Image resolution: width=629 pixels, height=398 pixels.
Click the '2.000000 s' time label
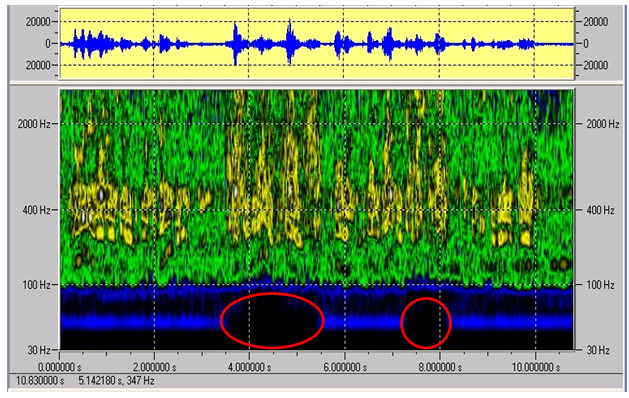pyautogui.click(x=154, y=368)
